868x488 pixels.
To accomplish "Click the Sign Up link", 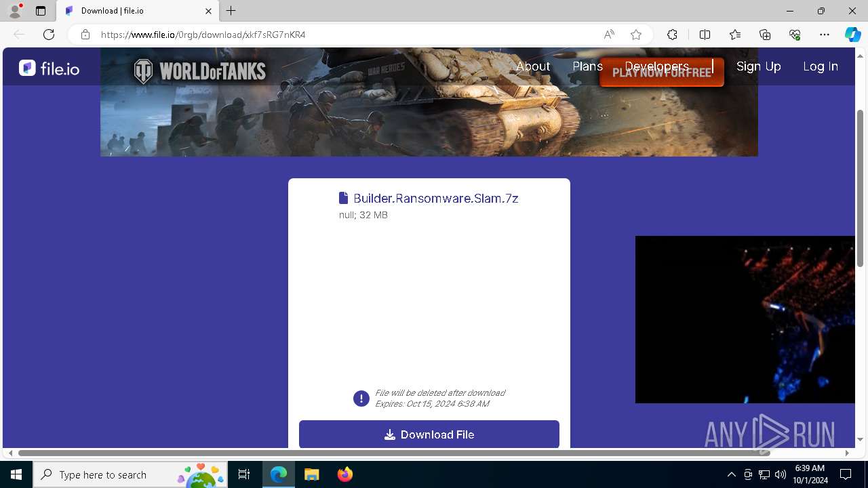I will 759,66.
